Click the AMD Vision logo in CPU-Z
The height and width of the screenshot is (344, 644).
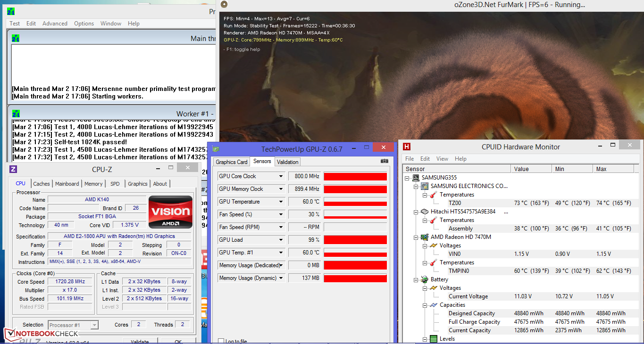coord(170,212)
